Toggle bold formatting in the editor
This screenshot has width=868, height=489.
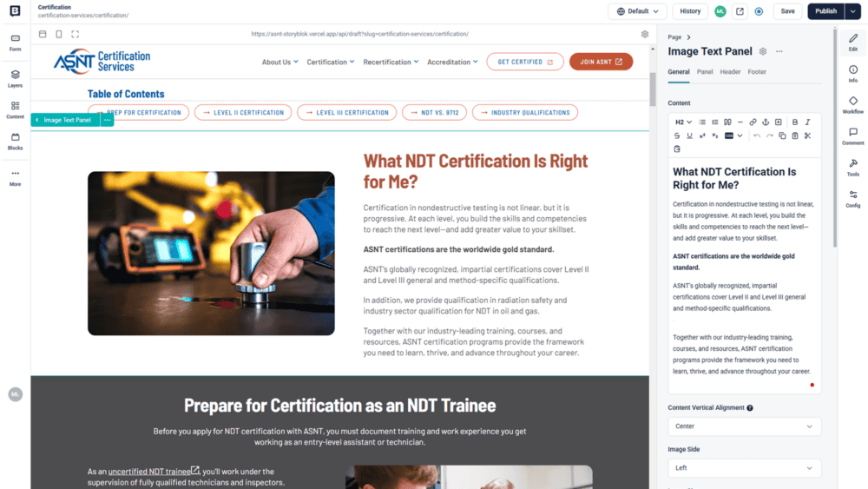[x=795, y=122]
